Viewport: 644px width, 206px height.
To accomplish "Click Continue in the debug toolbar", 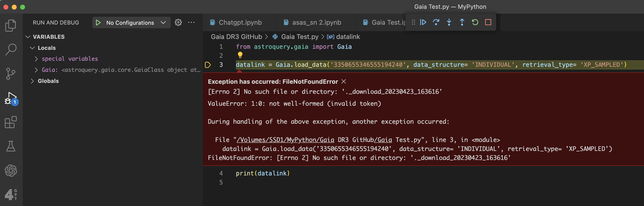I will (423, 22).
